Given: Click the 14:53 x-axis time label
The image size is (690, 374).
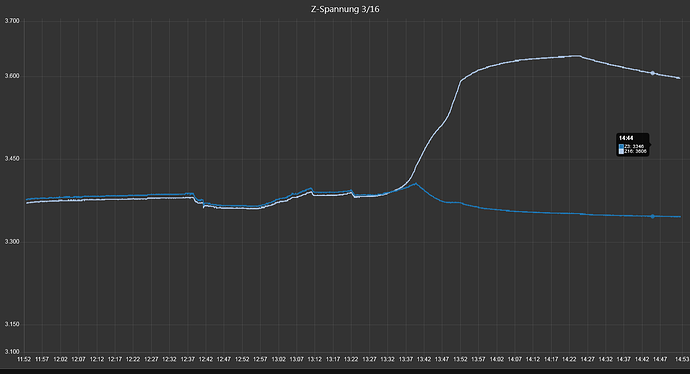Looking at the screenshot, I should coord(682,359).
